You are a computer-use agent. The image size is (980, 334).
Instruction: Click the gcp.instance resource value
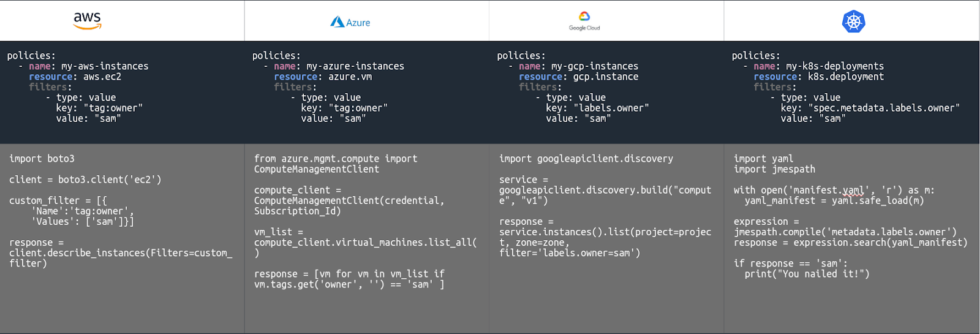pyautogui.click(x=605, y=77)
